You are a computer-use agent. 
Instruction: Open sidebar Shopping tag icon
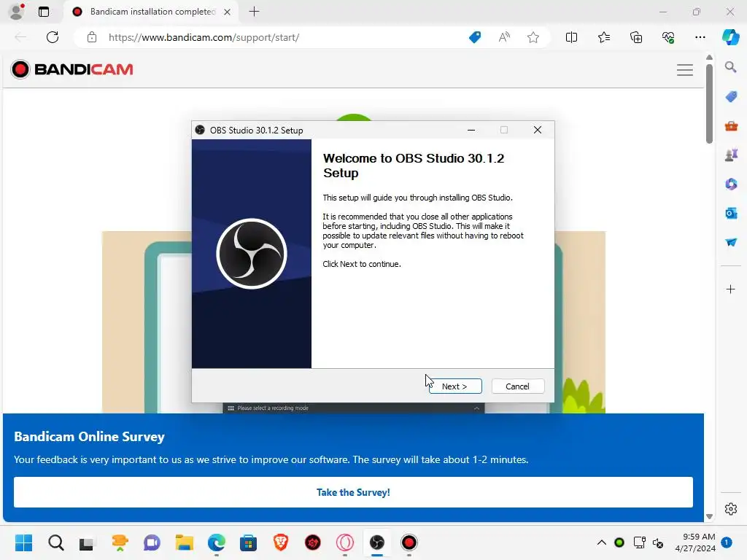coord(731,97)
